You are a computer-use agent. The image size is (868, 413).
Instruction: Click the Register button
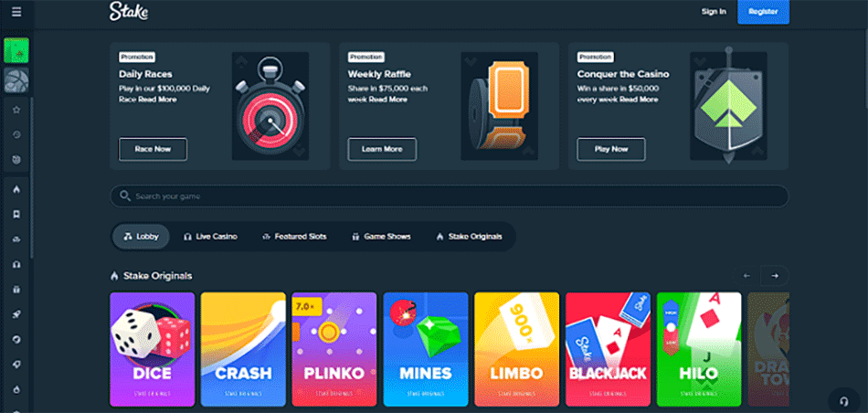[x=763, y=12]
